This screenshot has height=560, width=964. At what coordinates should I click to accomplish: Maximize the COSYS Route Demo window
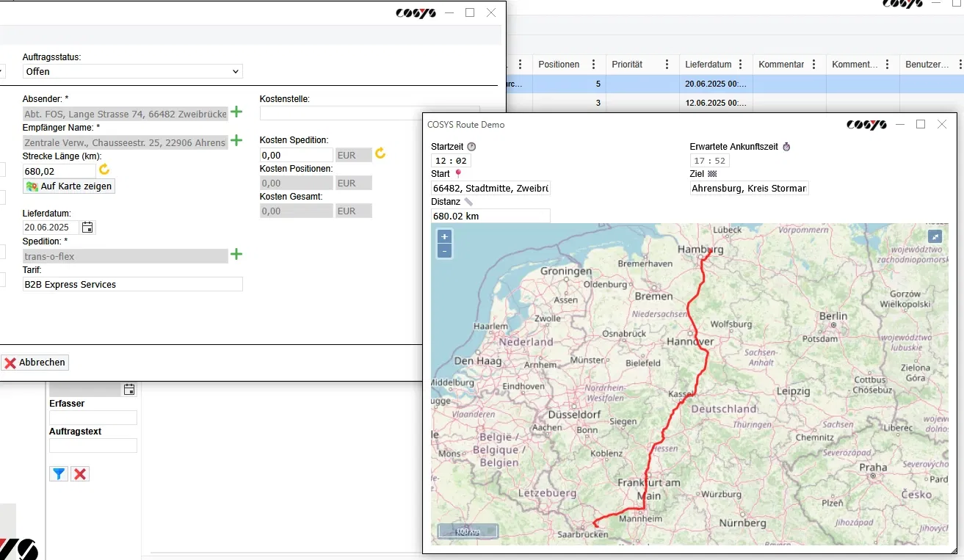[x=921, y=125]
